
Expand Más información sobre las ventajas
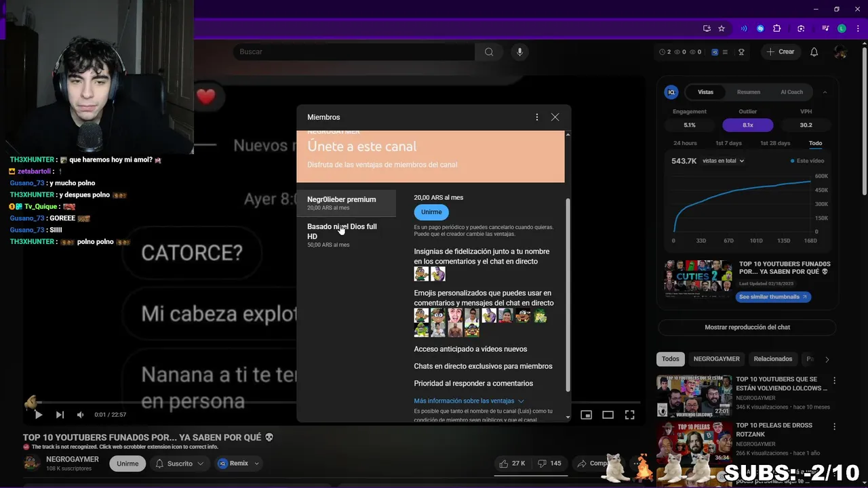click(469, 401)
